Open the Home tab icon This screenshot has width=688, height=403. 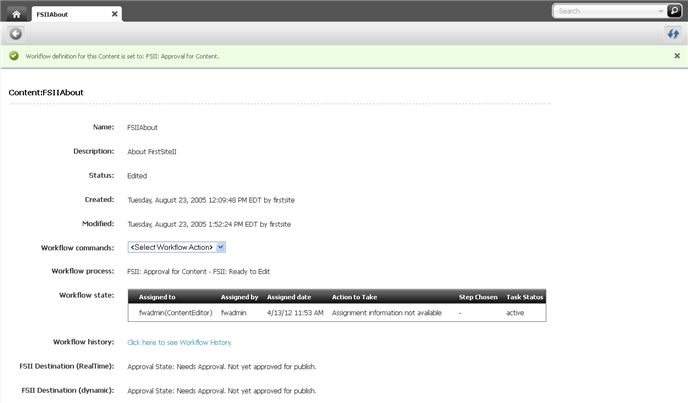coord(16,14)
